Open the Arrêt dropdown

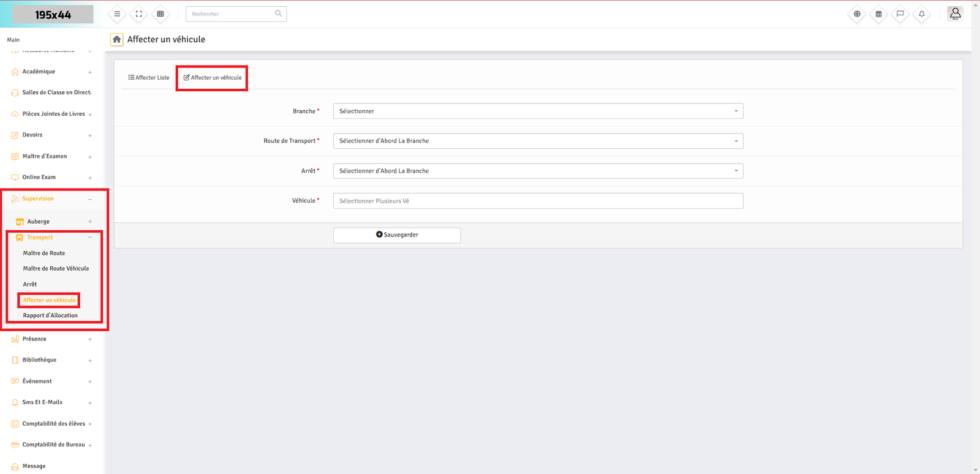(538, 171)
